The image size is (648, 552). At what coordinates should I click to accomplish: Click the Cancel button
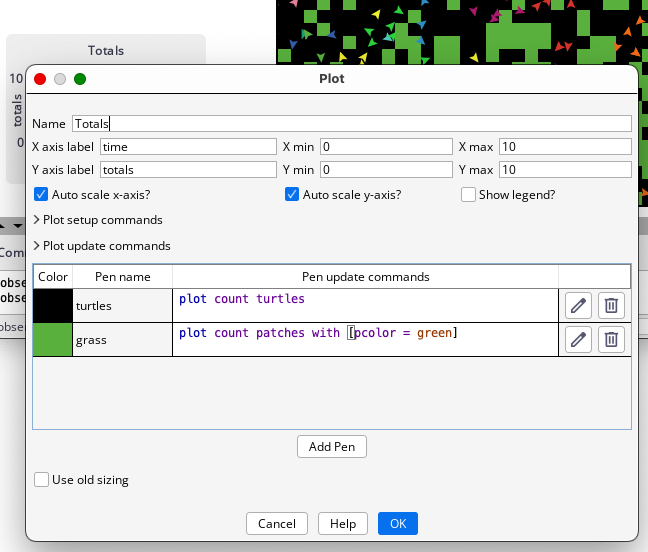[277, 524]
